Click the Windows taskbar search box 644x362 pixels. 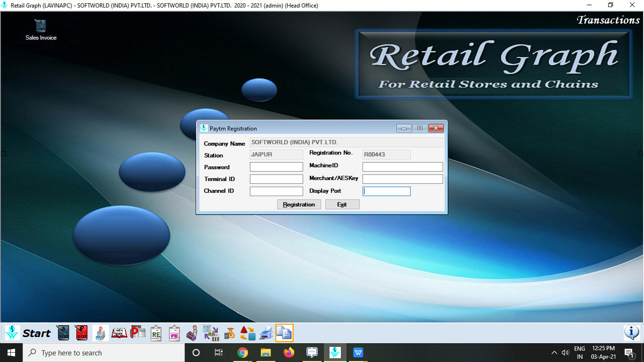pos(104,353)
